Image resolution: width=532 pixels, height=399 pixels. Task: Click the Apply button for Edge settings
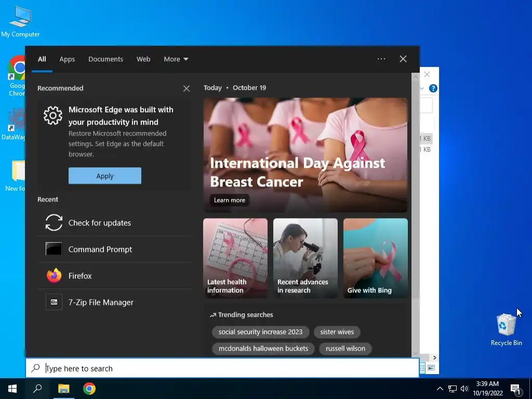[x=105, y=176]
